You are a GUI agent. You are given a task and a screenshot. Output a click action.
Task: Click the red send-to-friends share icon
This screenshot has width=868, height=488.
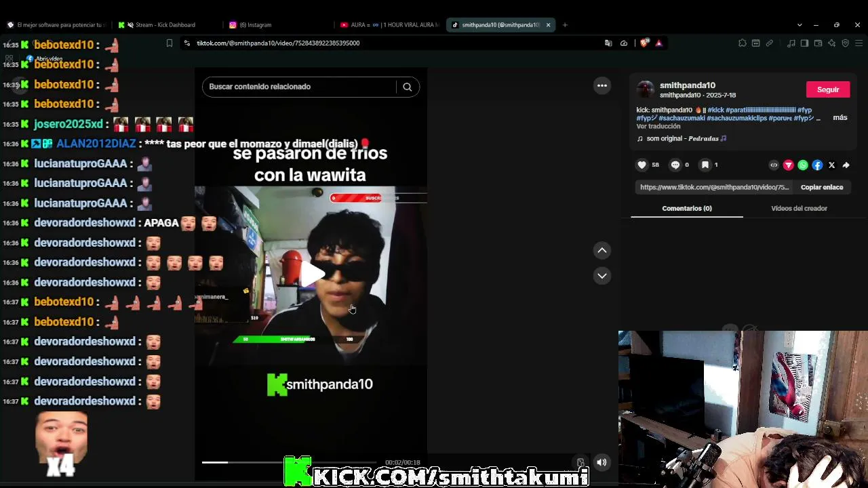point(788,165)
